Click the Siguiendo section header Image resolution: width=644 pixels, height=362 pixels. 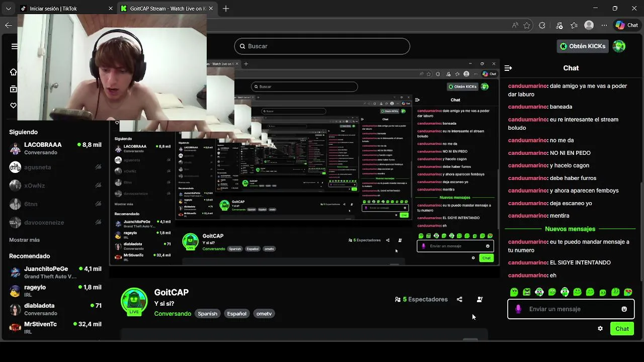point(23,132)
